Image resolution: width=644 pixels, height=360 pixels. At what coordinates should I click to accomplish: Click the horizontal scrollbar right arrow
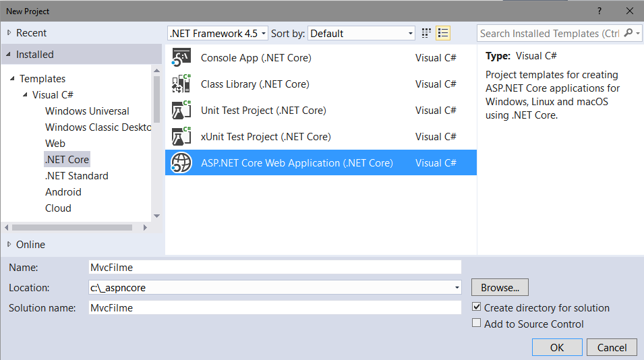pos(145,227)
